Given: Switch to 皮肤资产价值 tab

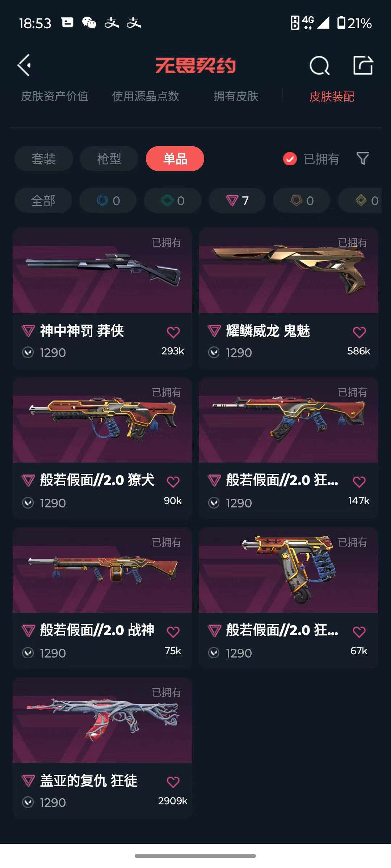Looking at the screenshot, I should (55, 96).
